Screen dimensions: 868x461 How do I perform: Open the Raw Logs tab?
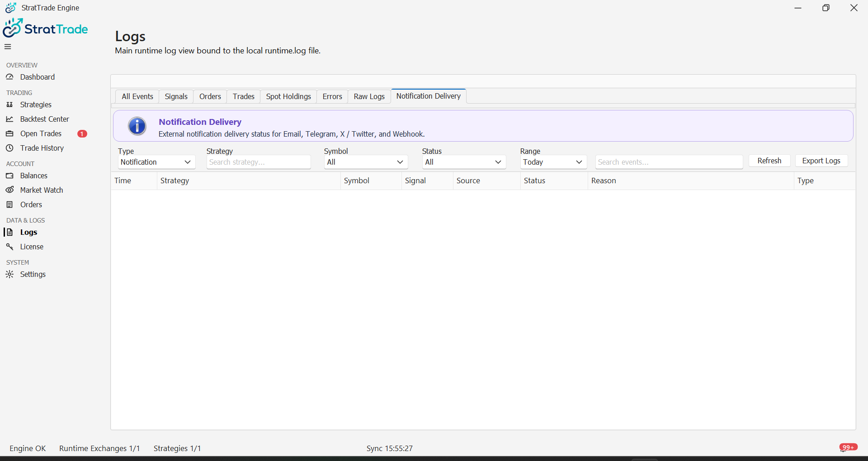coord(369,96)
